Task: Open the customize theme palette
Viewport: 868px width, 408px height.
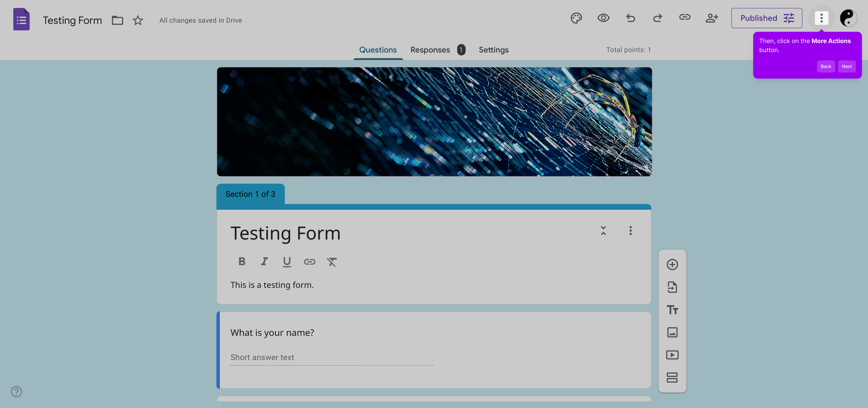Action: (576, 18)
